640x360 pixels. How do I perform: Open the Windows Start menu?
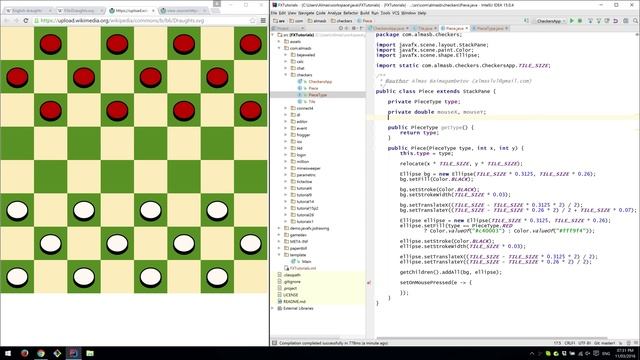pyautogui.click(x=8, y=353)
